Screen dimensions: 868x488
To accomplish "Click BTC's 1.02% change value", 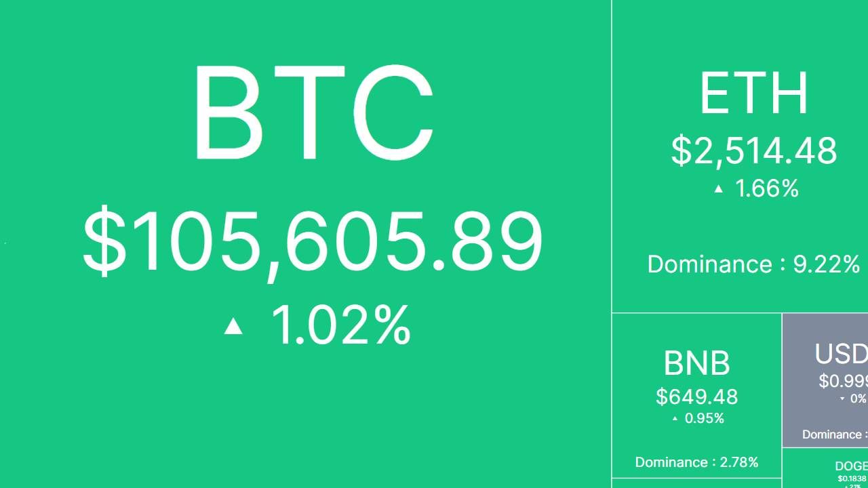I will pos(341,325).
